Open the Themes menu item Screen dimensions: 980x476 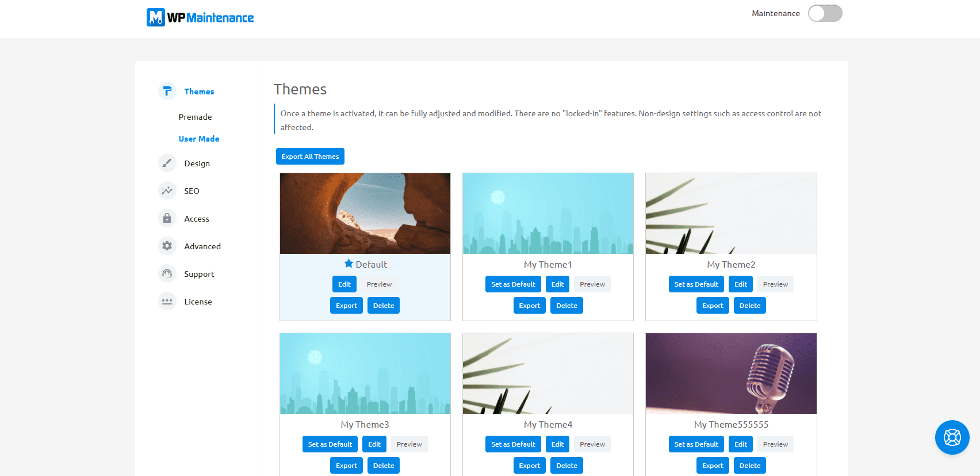click(199, 92)
